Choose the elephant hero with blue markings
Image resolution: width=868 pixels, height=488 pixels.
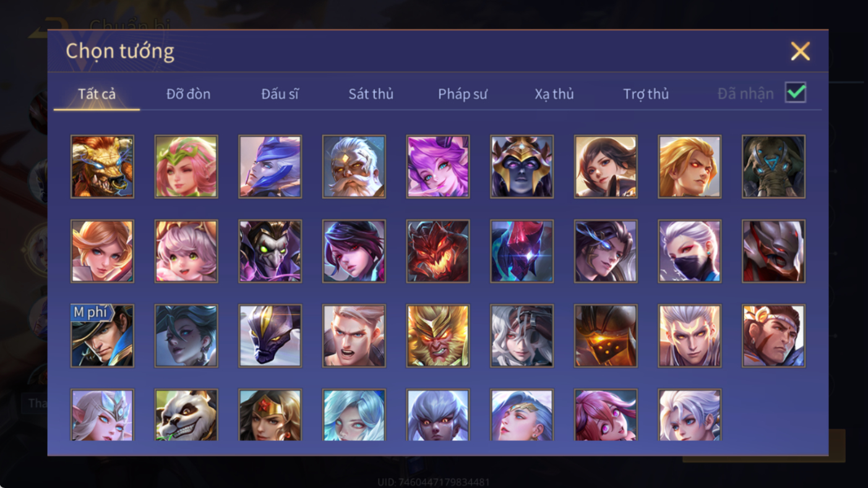tap(773, 166)
